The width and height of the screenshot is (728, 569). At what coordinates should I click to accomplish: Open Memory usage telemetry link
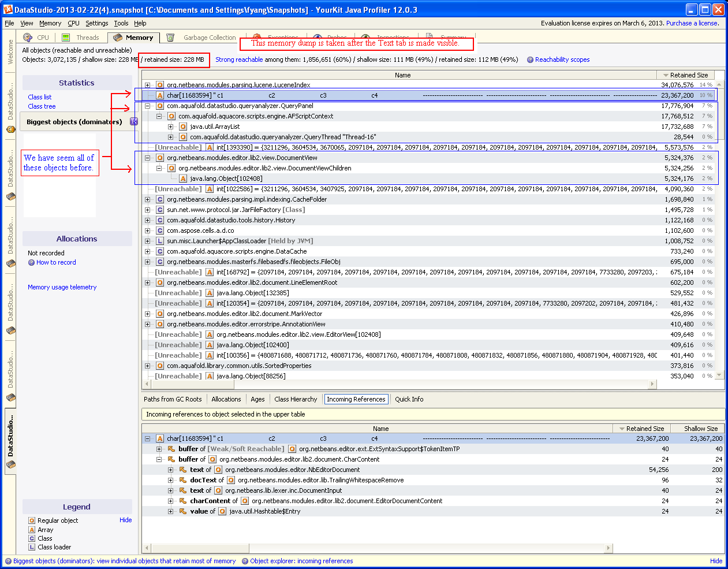[62, 287]
